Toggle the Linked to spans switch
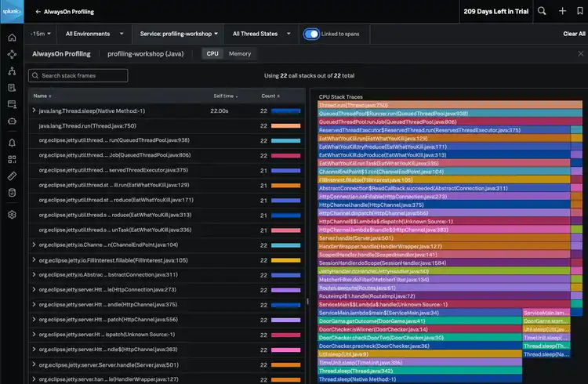 coord(311,34)
